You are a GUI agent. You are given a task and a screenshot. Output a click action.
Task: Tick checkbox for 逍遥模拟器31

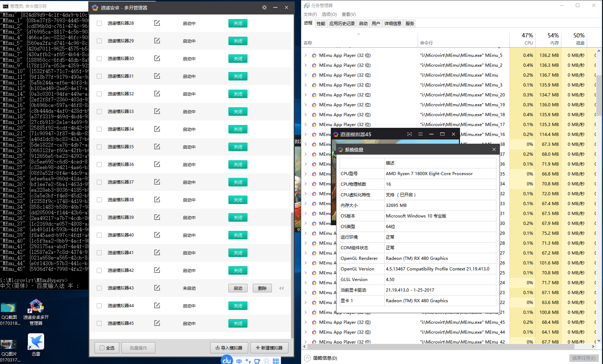pos(99,76)
